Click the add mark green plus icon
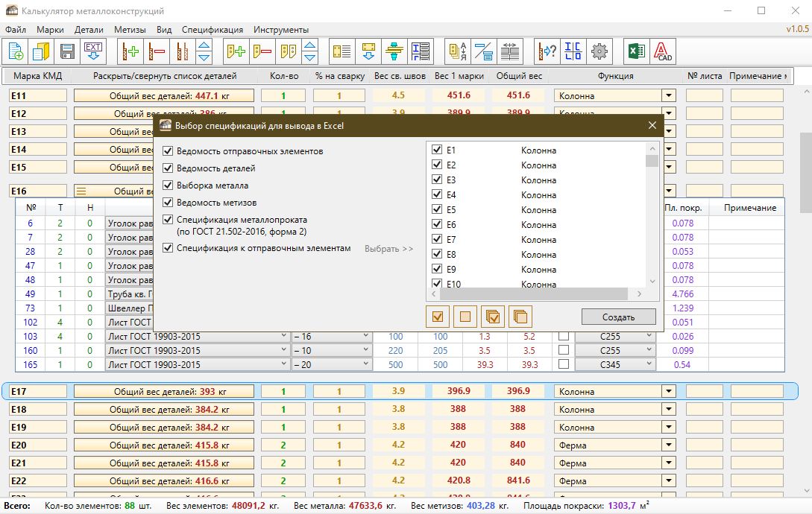Viewport: 812px width, 514px height. coord(131,51)
